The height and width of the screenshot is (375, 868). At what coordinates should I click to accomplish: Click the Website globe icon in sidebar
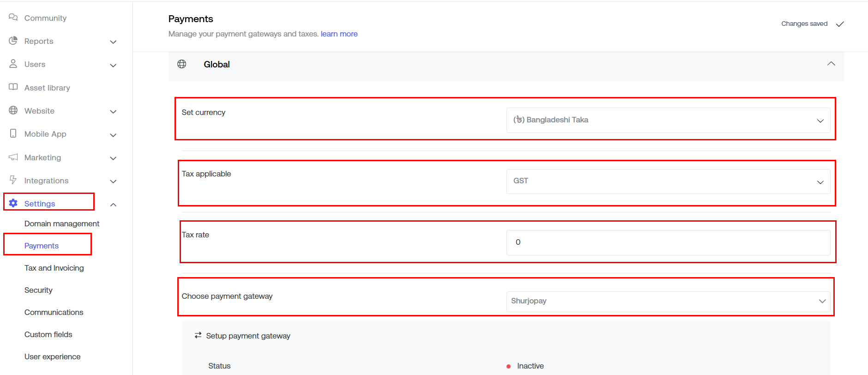click(x=13, y=110)
